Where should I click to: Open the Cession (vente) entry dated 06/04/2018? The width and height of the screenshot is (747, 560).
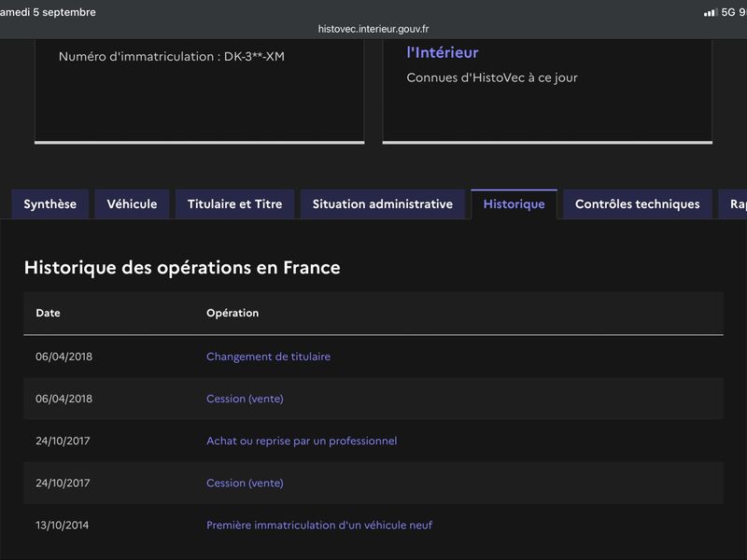pos(245,399)
